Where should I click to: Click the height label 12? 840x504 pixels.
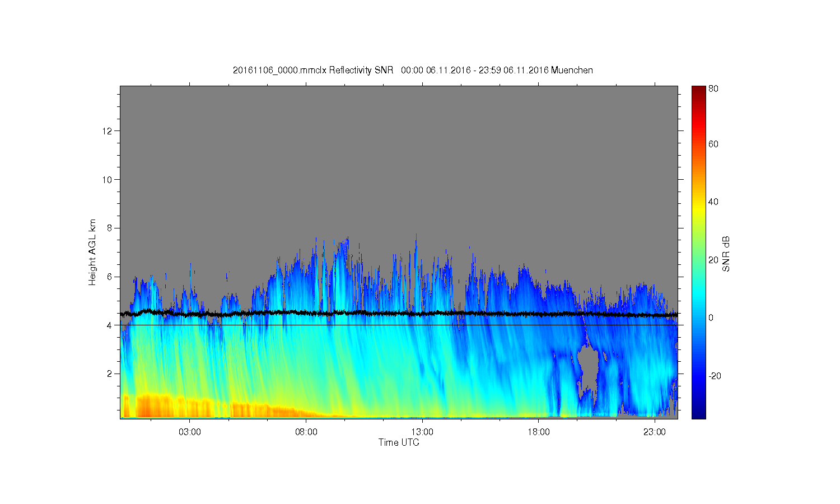click(108, 131)
